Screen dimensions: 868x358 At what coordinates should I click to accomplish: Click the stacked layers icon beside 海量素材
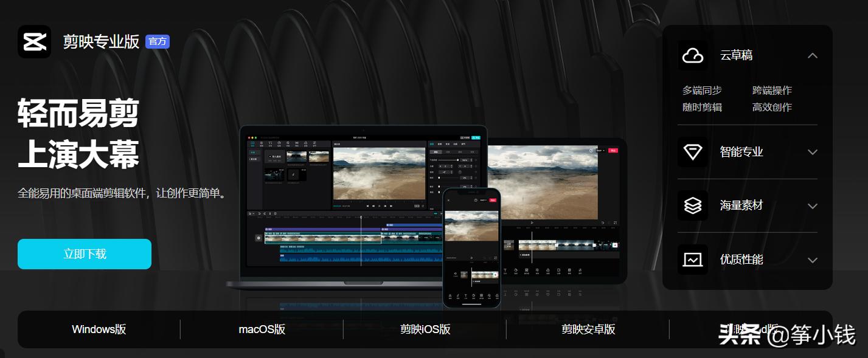(693, 206)
